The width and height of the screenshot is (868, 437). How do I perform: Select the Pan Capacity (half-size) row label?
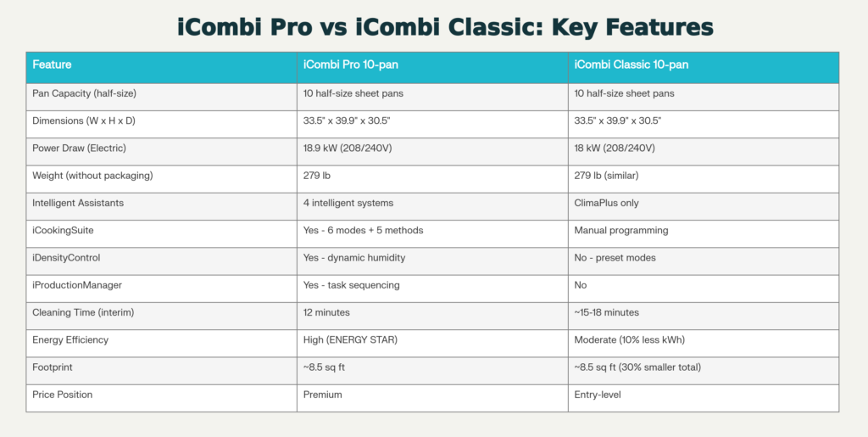[83, 93]
